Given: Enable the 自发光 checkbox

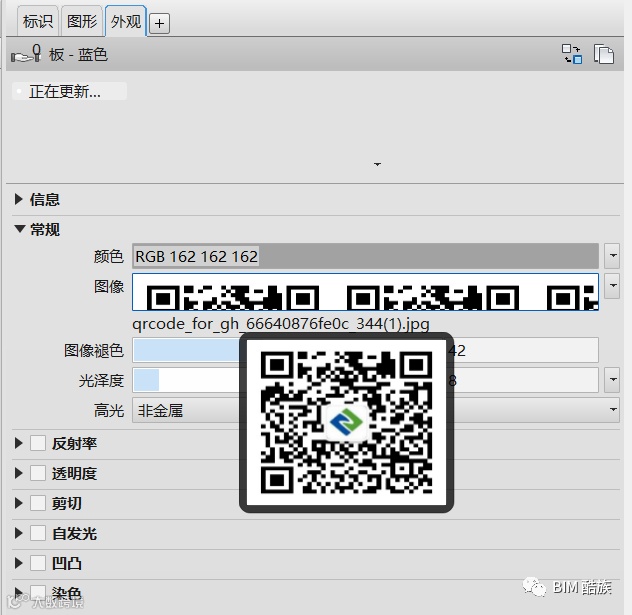Looking at the screenshot, I should click(38, 533).
